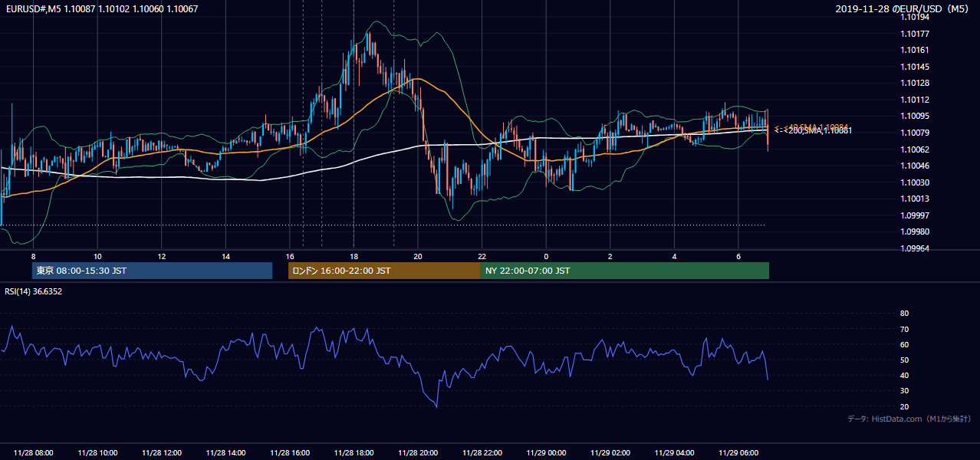This screenshot has height=460, width=980.
Task: Click price axis label 1.10145
Action: pyautogui.click(x=914, y=67)
